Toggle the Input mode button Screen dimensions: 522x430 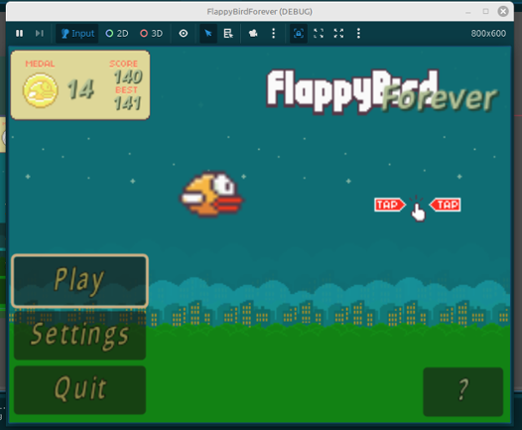(x=77, y=33)
